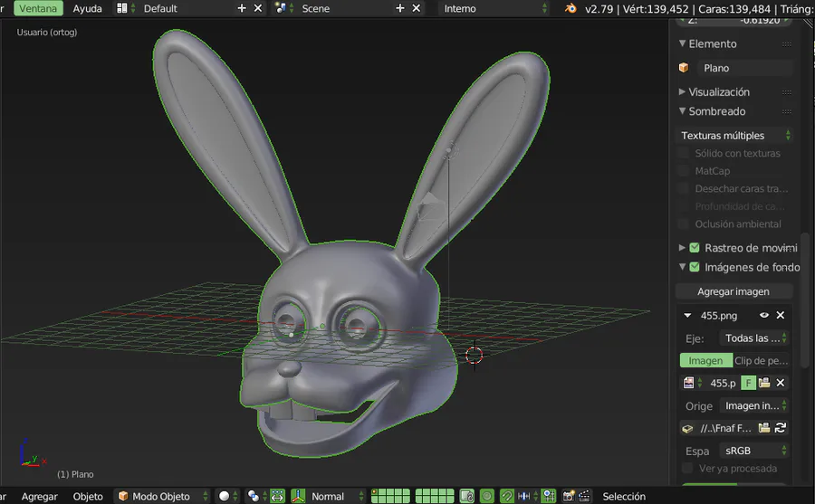Enable Sólido con texturas checkbox
This screenshot has height=504, width=815.
tap(683, 153)
